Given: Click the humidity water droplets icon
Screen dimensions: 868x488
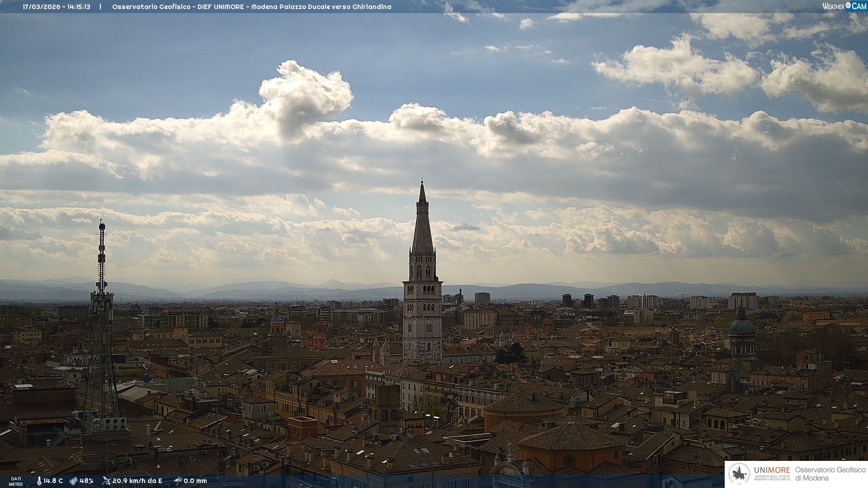Looking at the screenshot, I should [73, 481].
